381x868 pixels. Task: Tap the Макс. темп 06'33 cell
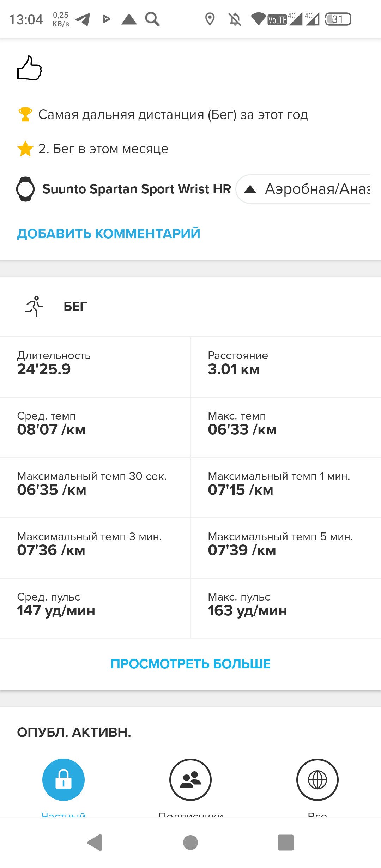tap(286, 427)
